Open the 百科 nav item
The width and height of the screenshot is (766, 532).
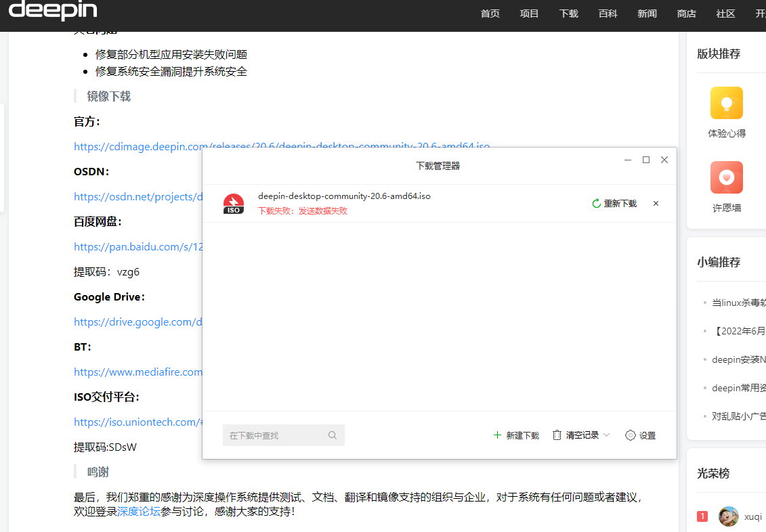point(608,14)
